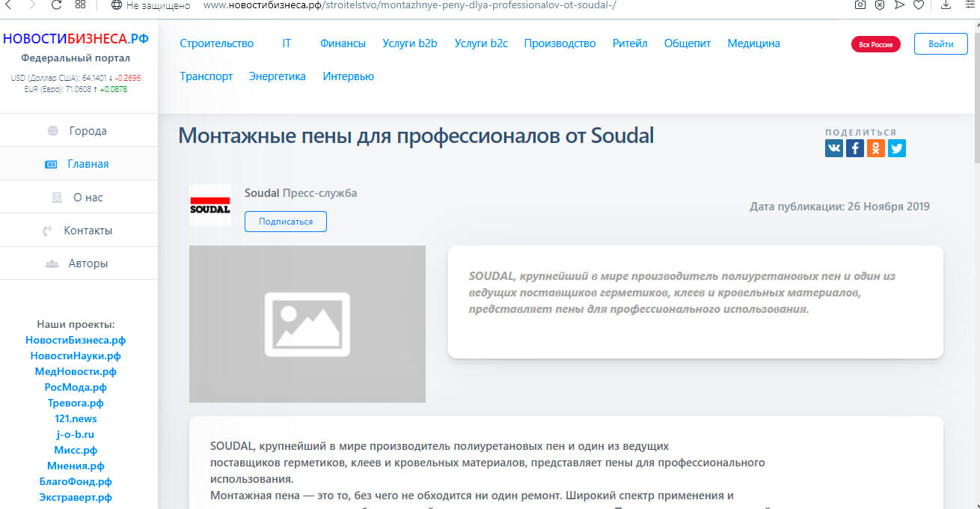Click the page URL in the address bar
The width and height of the screenshot is (980, 509).
(x=409, y=4)
